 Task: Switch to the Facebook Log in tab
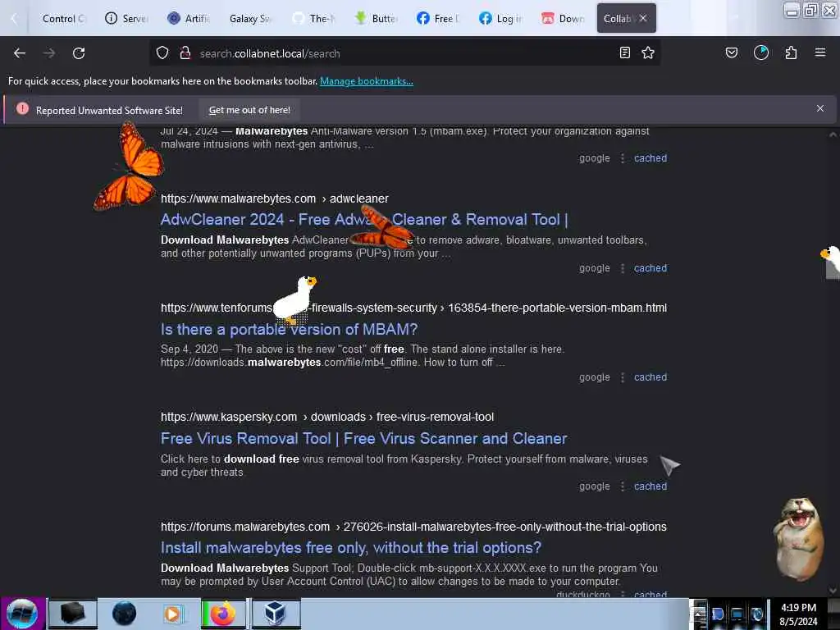(500, 19)
